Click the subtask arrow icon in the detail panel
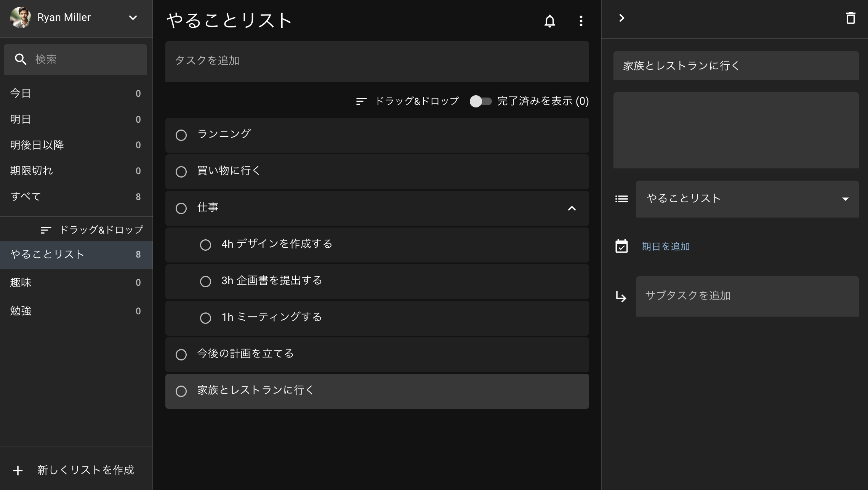Image resolution: width=868 pixels, height=490 pixels. click(x=621, y=297)
